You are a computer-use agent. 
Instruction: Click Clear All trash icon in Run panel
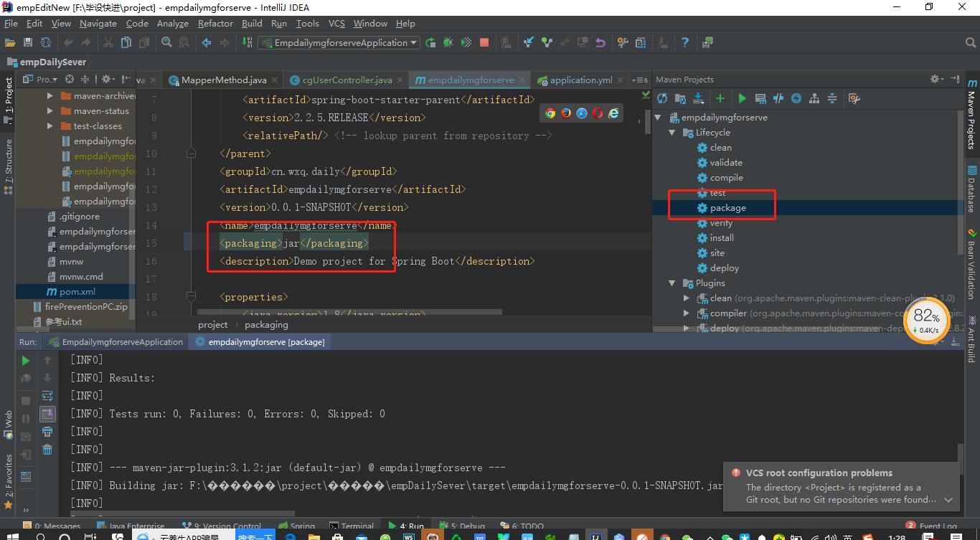pos(47,450)
